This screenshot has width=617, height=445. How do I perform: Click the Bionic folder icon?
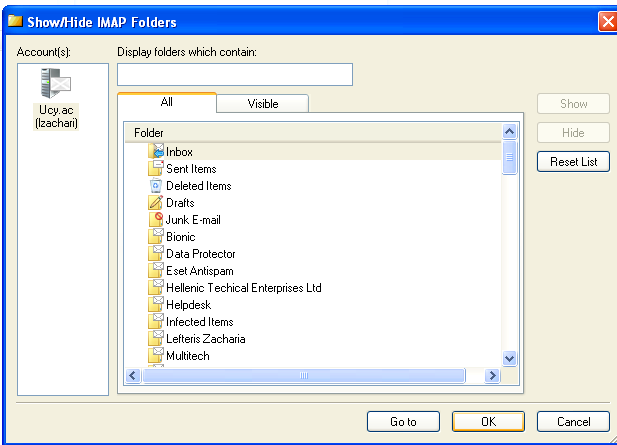tap(156, 236)
